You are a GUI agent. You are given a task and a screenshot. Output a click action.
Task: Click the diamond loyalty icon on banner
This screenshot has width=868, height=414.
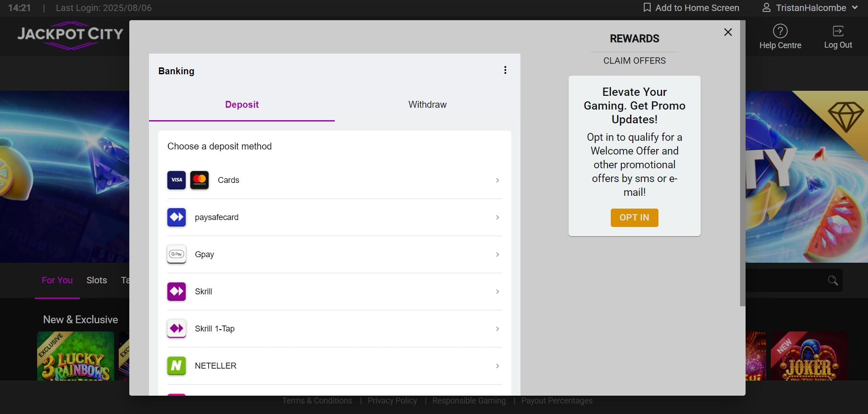coord(846,117)
